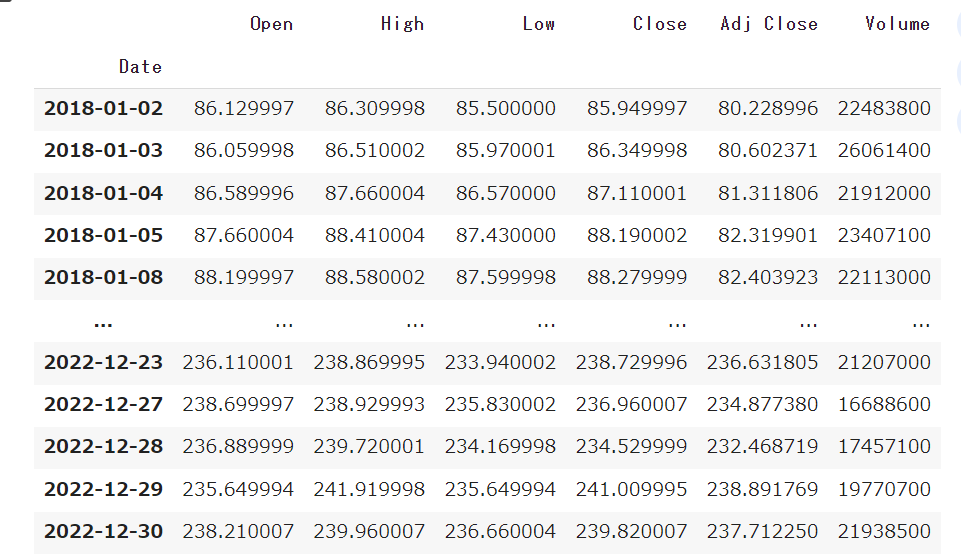Click the Close column header

tap(659, 24)
